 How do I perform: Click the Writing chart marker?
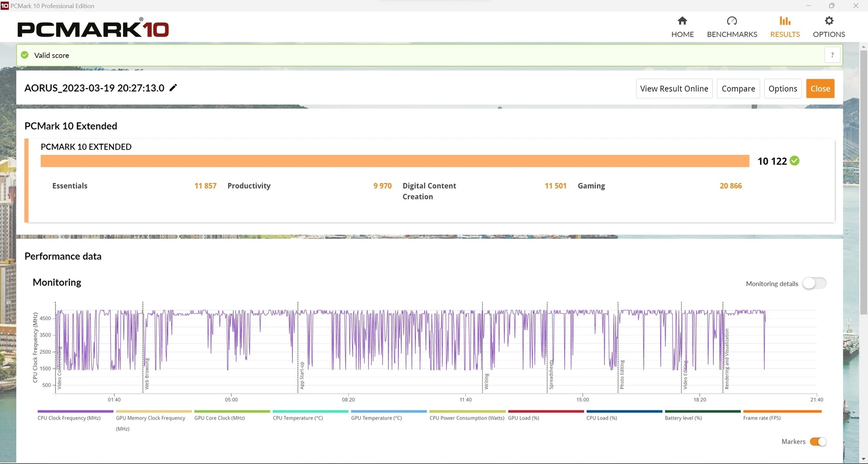click(x=486, y=381)
